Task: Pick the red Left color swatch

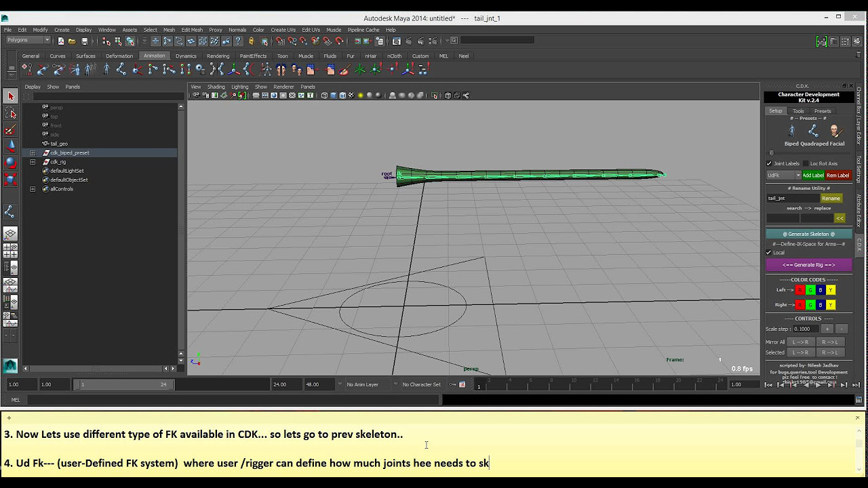Action: click(800, 290)
